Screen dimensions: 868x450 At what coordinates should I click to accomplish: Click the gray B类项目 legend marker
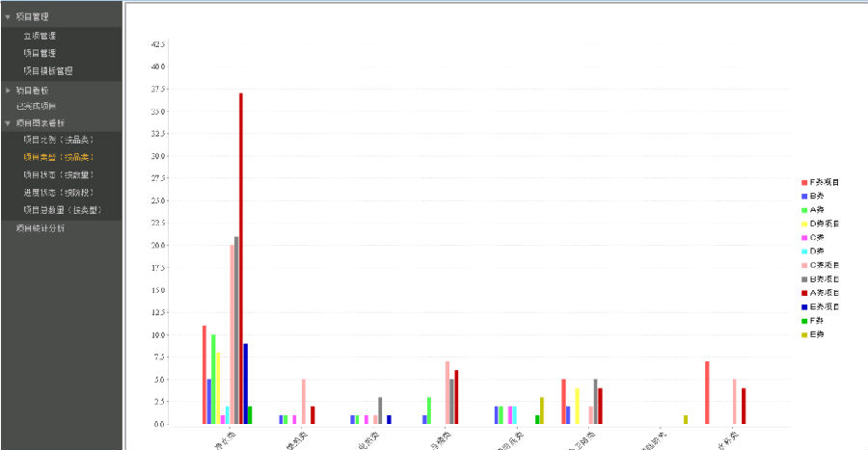804,278
